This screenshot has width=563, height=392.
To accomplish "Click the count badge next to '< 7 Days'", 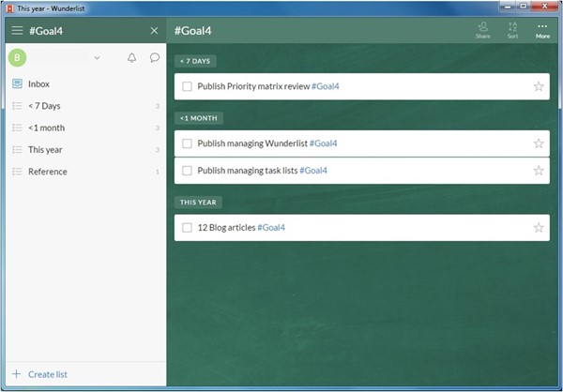I will pos(158,106).
